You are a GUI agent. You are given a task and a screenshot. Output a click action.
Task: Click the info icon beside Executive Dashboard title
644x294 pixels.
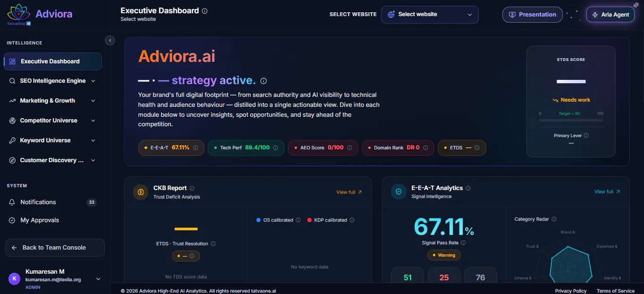click(x=204, y=11)
